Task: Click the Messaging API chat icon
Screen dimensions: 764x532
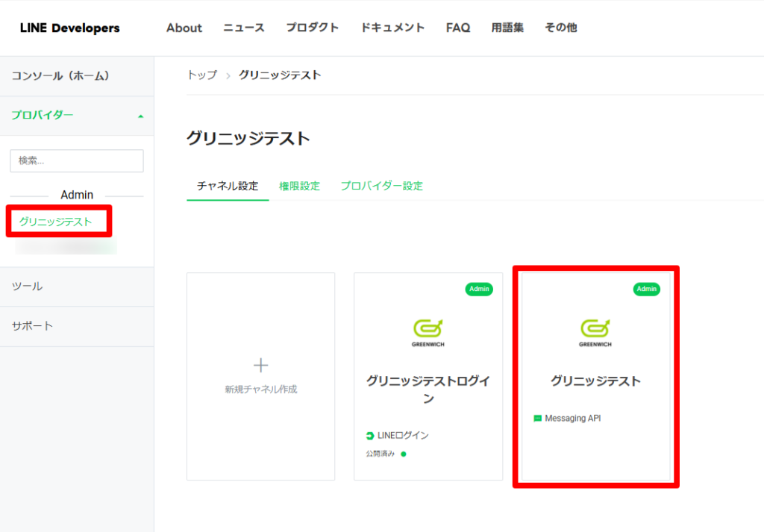Action: 537,419
